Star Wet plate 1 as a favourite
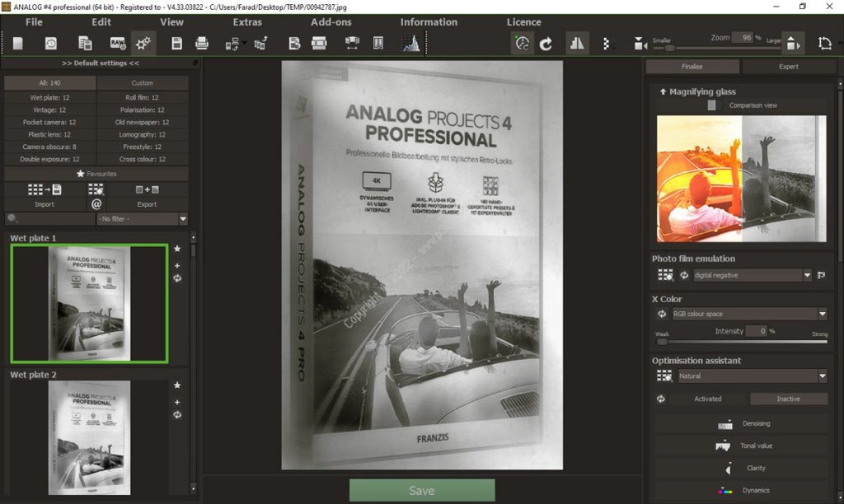 pyautogui.click(x=177, y=249)
